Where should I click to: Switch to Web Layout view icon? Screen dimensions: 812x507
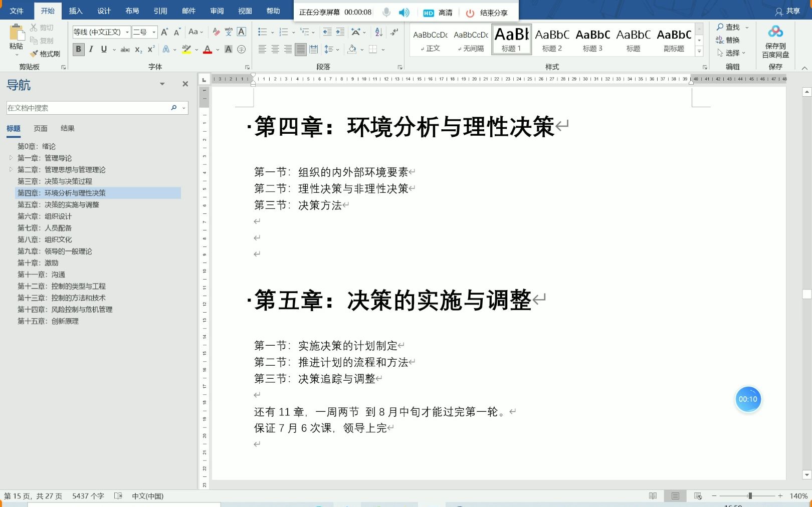pos(698,496)
